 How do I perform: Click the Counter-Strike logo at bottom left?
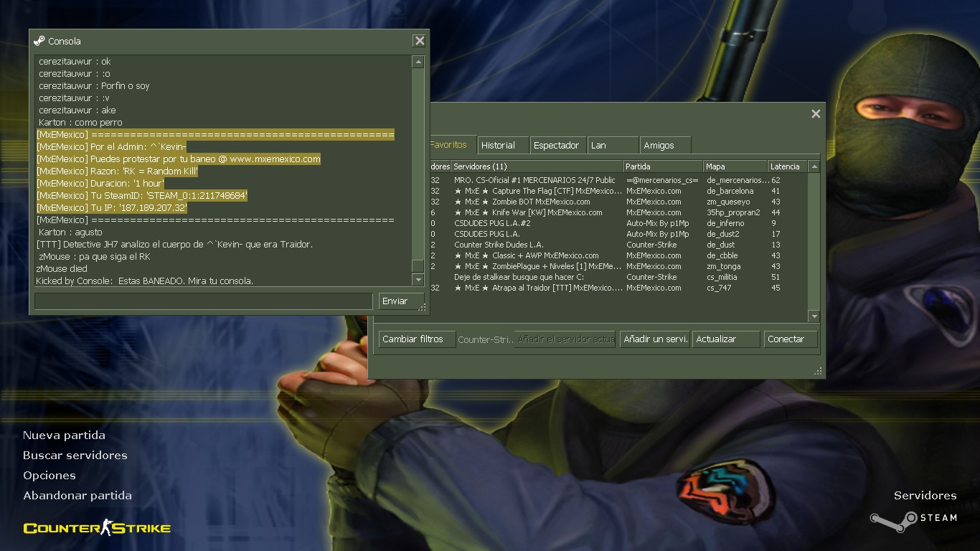point(97,529)
